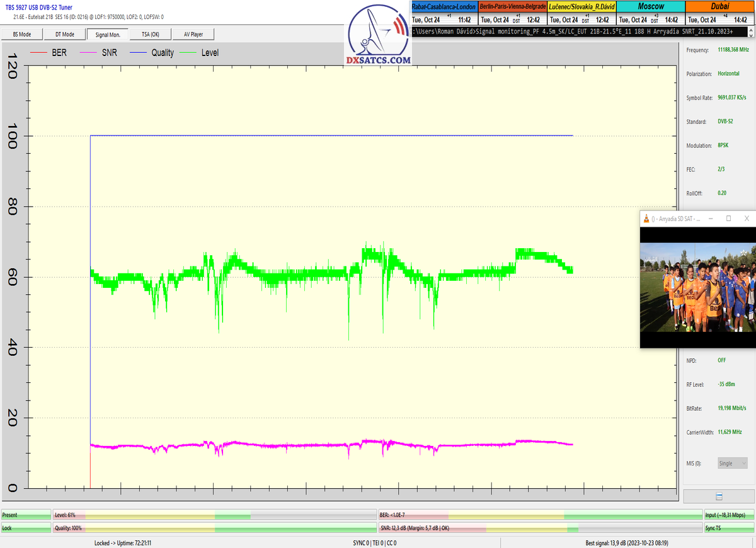Click the Quality 100% progress bar
Image resolution: width=756 pixels, height=548 pixels.
click(214, 528)
